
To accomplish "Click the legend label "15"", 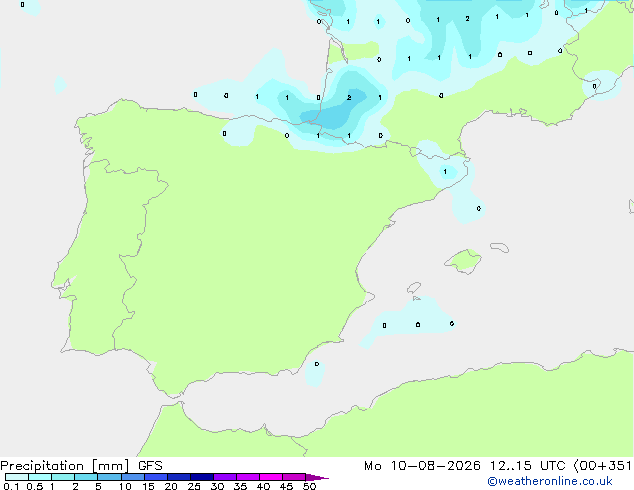I will pos(148,486).
